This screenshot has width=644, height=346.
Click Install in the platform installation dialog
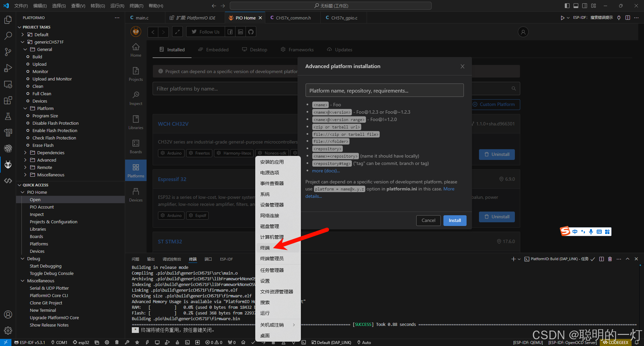click(454, 220)
